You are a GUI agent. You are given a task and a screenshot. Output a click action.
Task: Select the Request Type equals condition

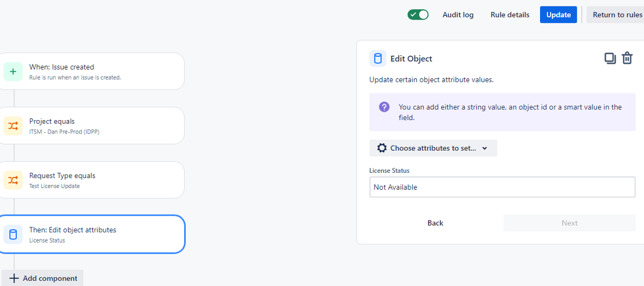point(91,180)
